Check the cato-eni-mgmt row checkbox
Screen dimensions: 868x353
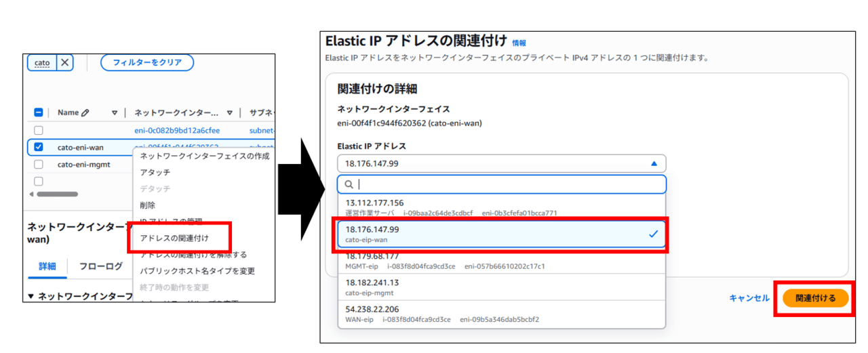[39, 164]
